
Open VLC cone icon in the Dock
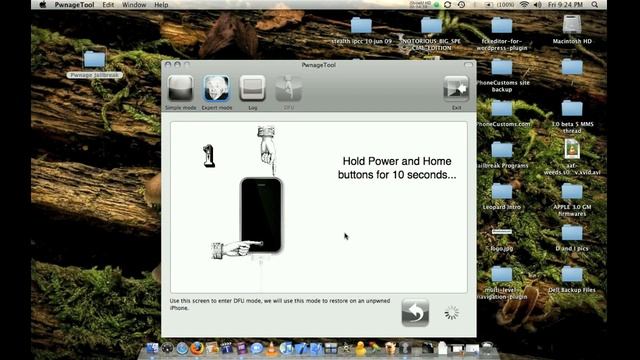pos(271,348)
